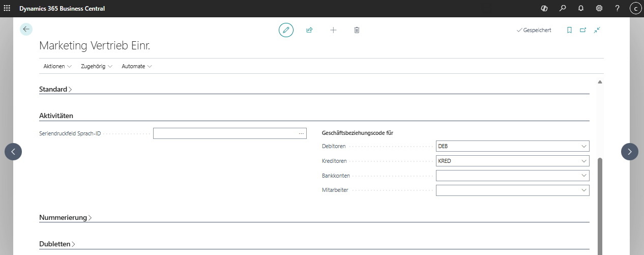Open settings gear in header
The width and height of the screenshot is (644, 255).
[x=599, y=8]
